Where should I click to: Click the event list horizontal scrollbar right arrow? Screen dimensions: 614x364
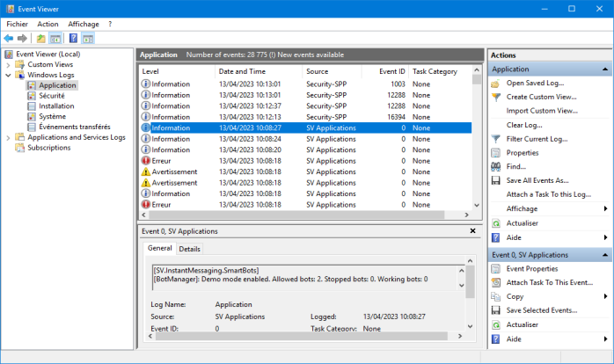click(x=466, y=215)
